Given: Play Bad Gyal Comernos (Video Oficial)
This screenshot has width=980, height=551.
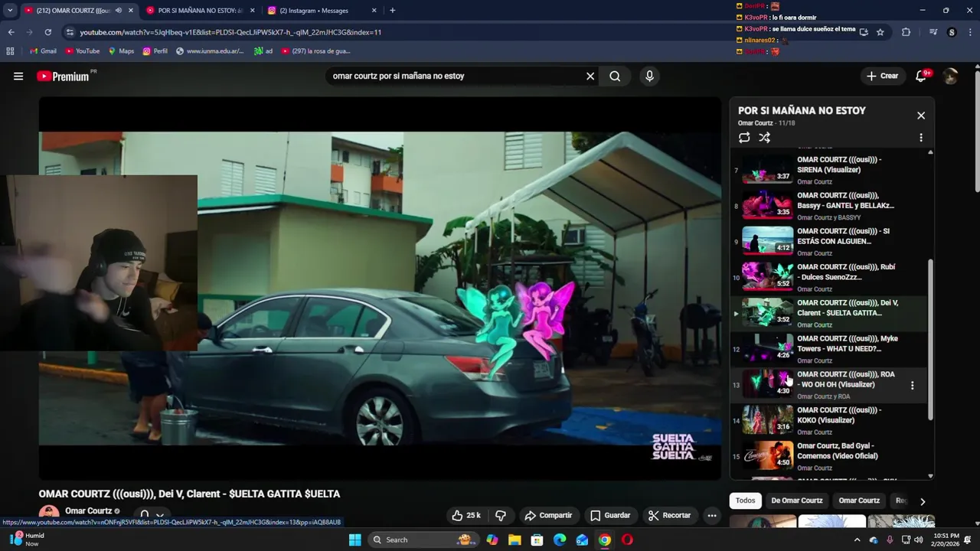Looking at the screenshot, I should 827,456.
